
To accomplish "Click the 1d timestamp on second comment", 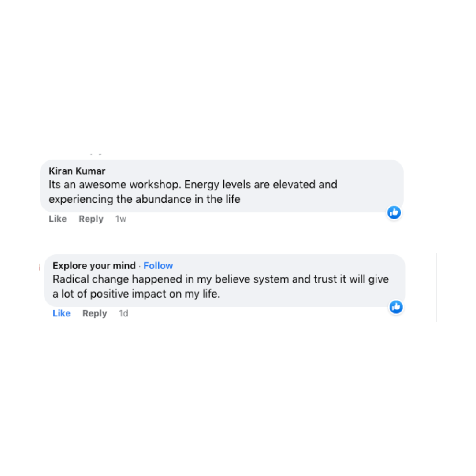I will 124,313.
